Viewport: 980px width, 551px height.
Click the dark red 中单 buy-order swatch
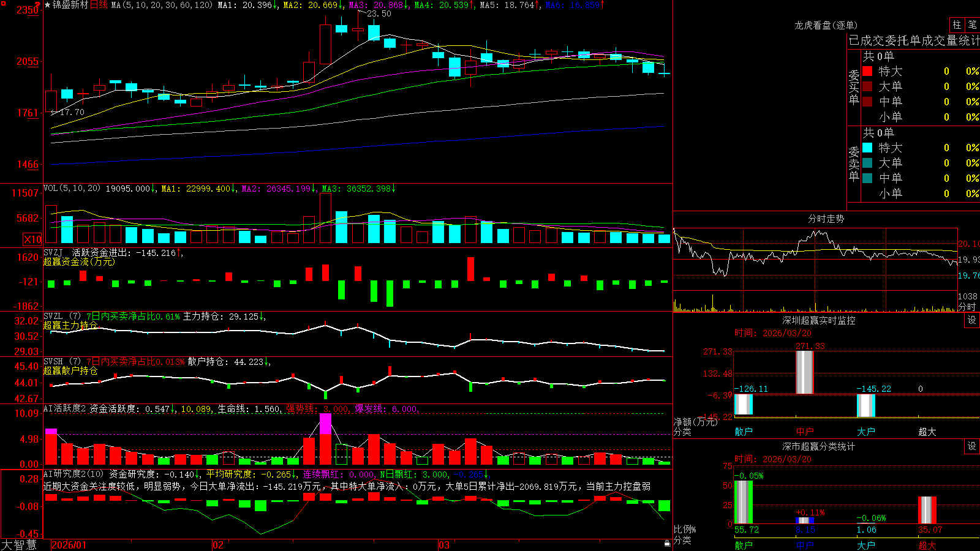867,101
